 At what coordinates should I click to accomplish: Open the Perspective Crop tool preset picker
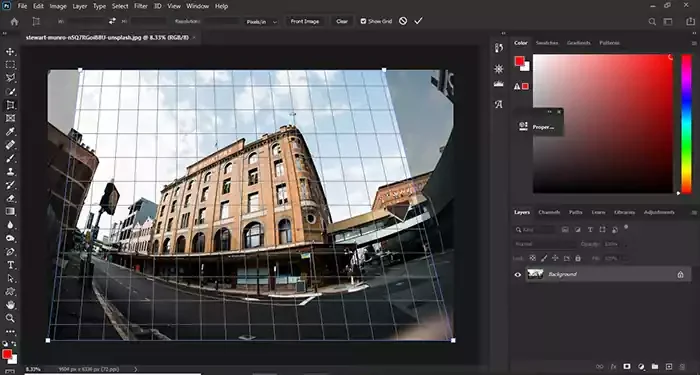click(x=37, y=21)
